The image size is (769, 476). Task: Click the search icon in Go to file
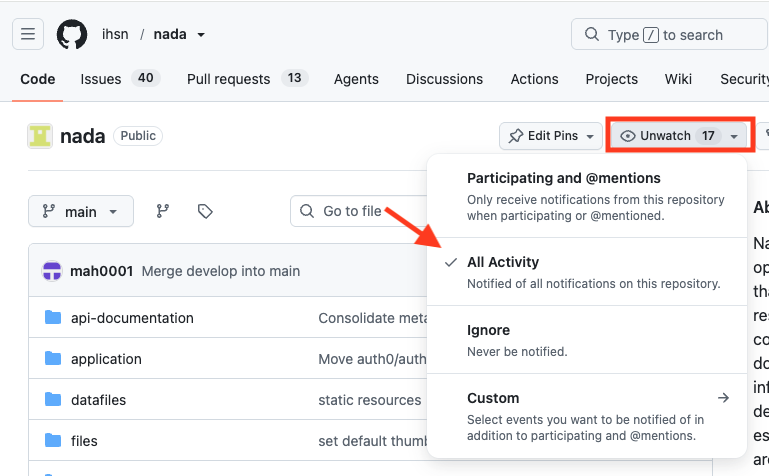coord(307,211)
